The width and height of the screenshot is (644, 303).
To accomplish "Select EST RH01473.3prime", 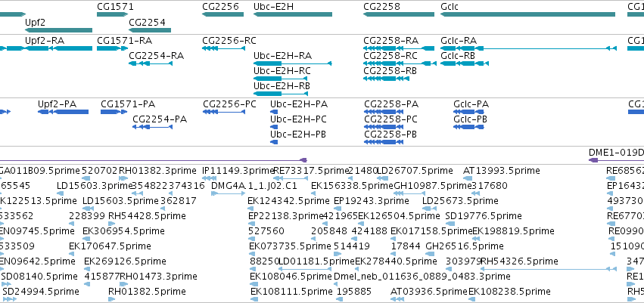I will pyautogui.click(x=158, y=277).
